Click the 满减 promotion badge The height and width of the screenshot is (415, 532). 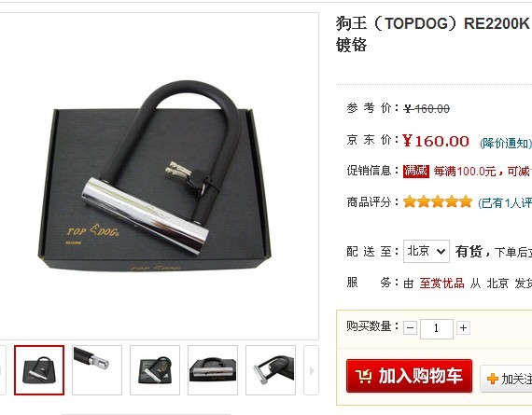(x=416, y=172)
